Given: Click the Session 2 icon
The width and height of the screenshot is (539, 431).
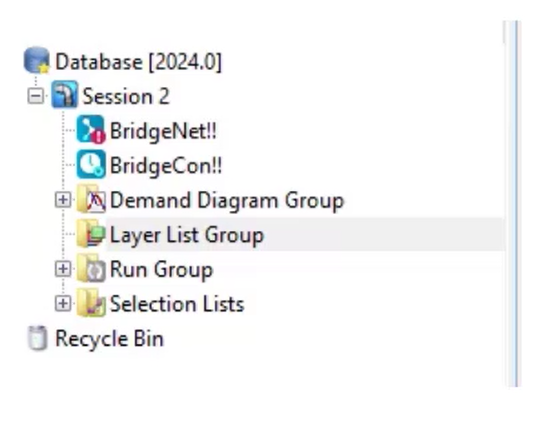Looking at the screenshot, I should [x=64, y=95].
